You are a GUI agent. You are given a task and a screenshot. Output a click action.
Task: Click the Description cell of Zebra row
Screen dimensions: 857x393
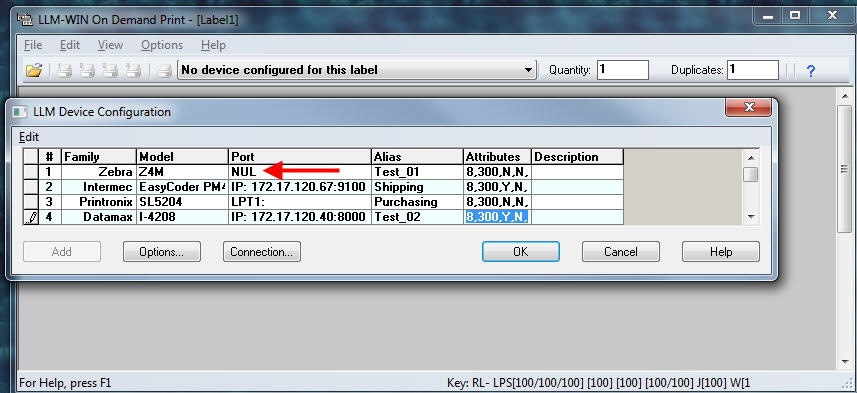point(577,172)
